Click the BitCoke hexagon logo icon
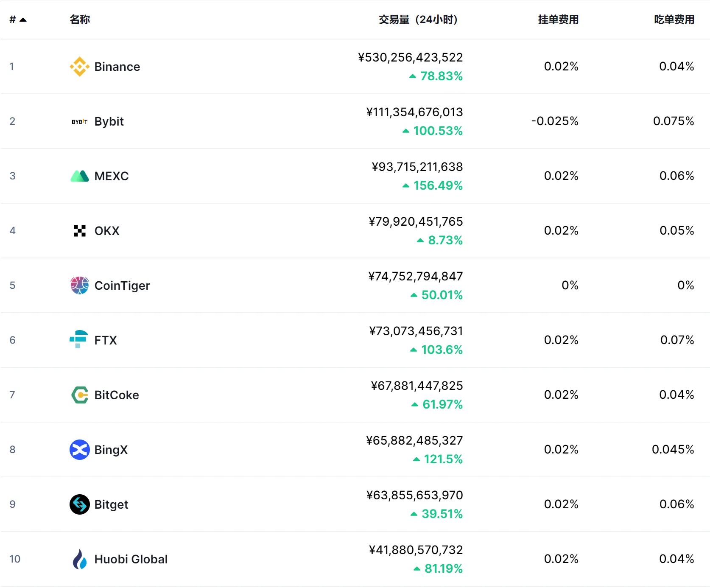Image resolution: width=710 pixels, height=588 pixels. click(x=79, y=395)
